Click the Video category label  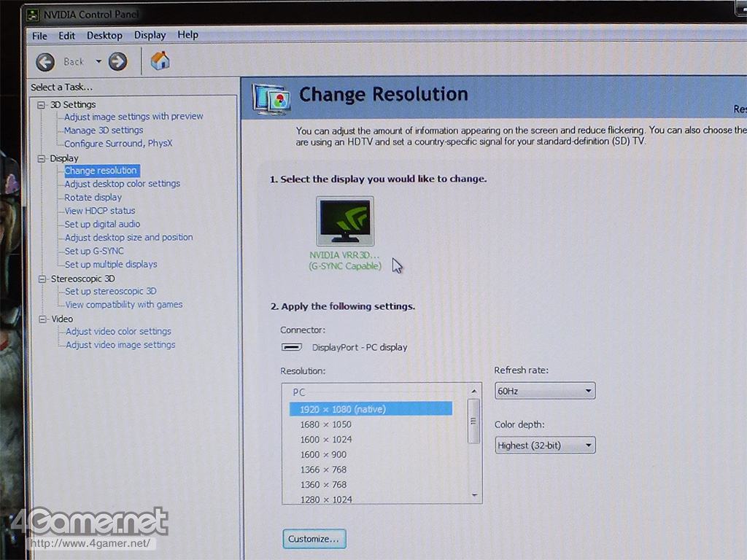(62, 319)
